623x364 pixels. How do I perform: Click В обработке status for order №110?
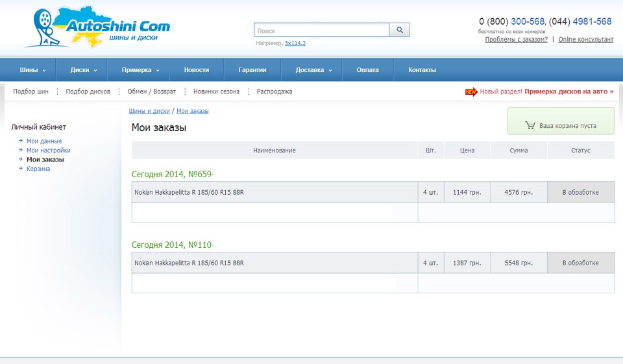point(580,263)
